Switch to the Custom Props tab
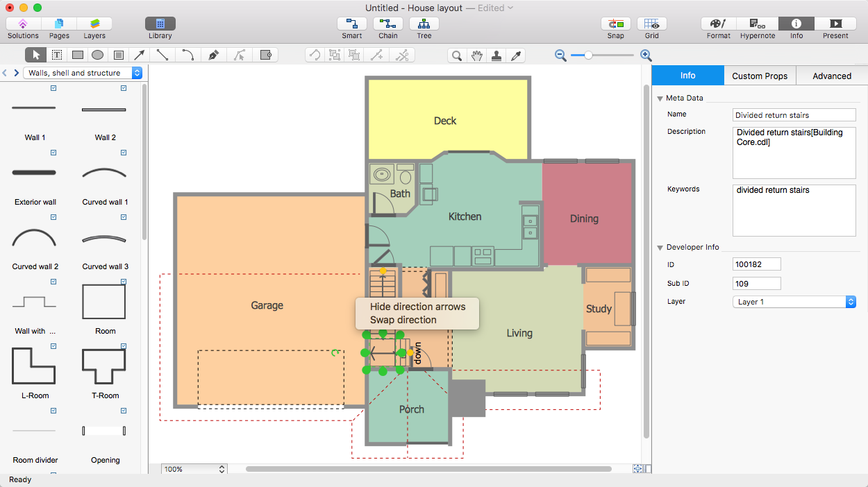This screenshot has width=868, height=487. (x=760, y=76)
